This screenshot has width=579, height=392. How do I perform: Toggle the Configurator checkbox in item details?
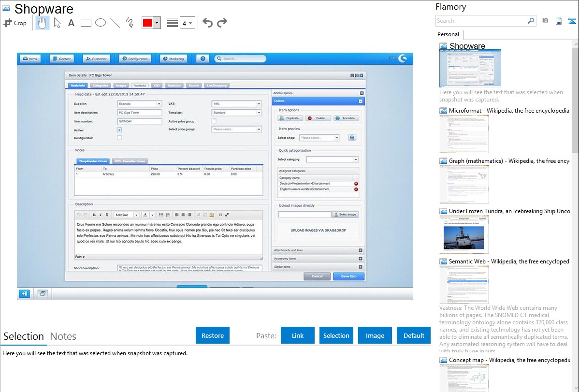pyautogui.click(x=119, y=138)
